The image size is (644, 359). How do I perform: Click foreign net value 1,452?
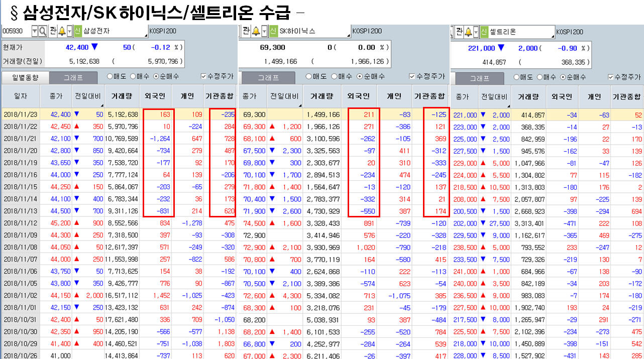point(161,295)
